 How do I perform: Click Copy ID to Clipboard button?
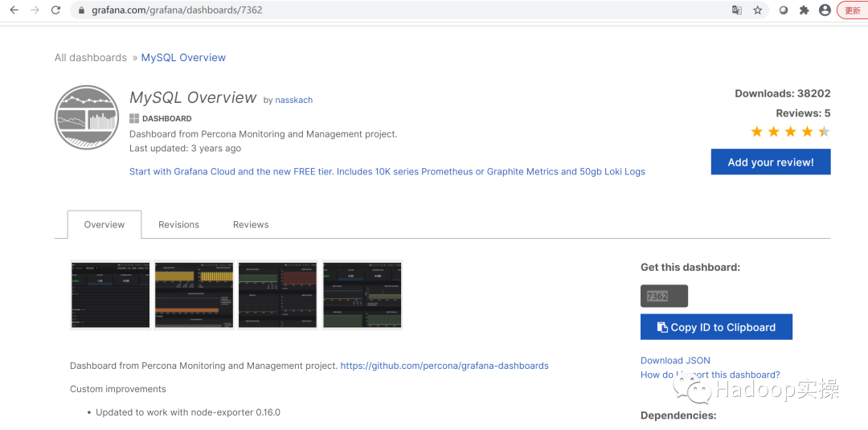[x=716, y=327]
